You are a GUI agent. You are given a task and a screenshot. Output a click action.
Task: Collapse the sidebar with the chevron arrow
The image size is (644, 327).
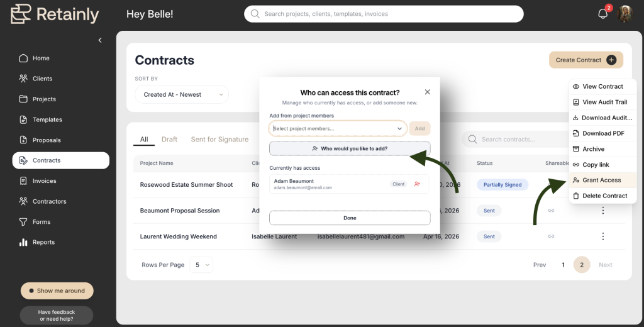[x=100, y=40]
